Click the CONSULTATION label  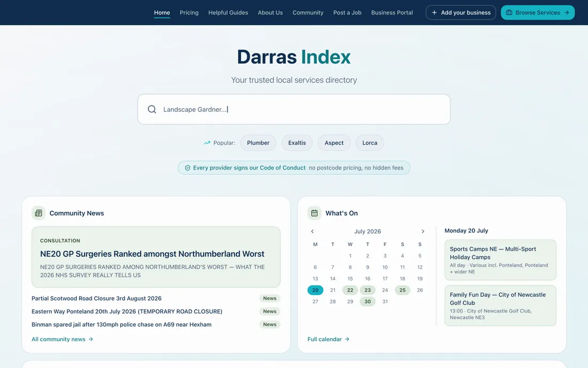(60, 241)
